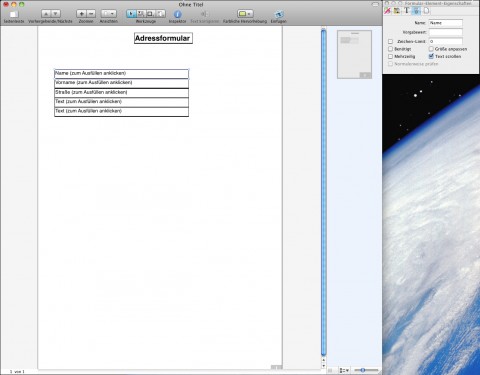Open the sidebar view options dropdown
This screenshot has height=375, width=480.
tap(344, 370)
